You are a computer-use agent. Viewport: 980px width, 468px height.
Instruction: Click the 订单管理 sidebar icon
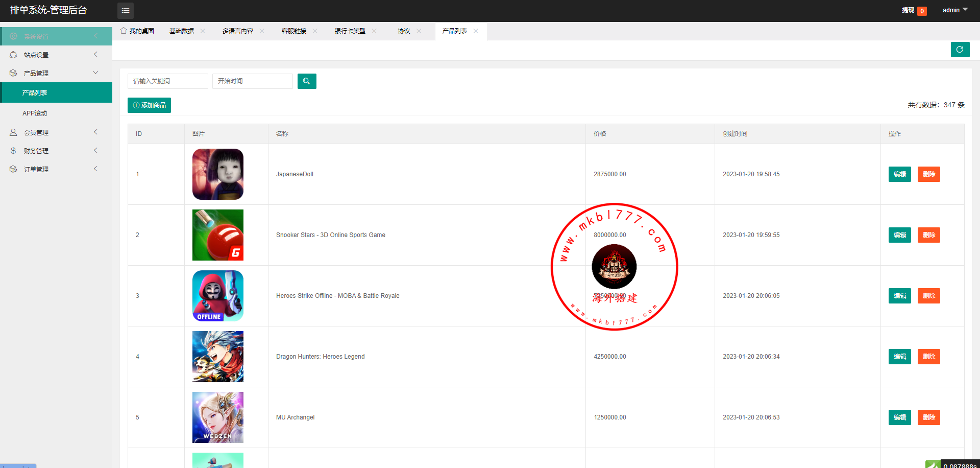pos(13,169)
